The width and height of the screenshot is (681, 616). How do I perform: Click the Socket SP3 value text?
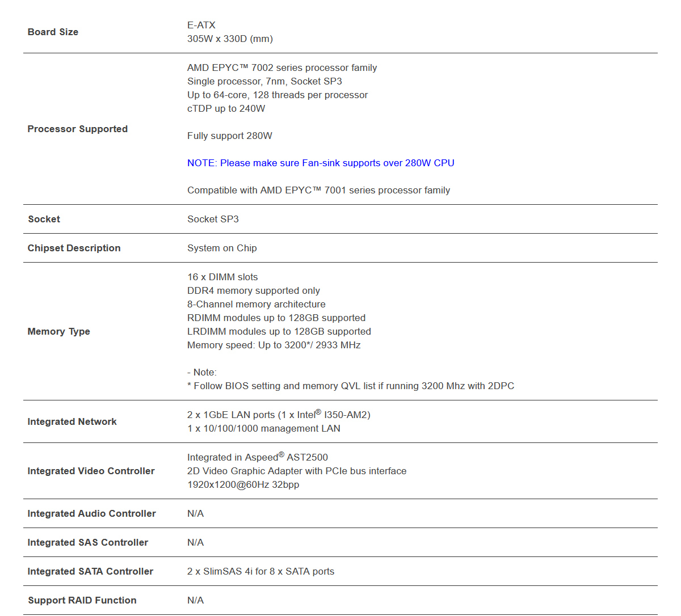click(213, 220)
